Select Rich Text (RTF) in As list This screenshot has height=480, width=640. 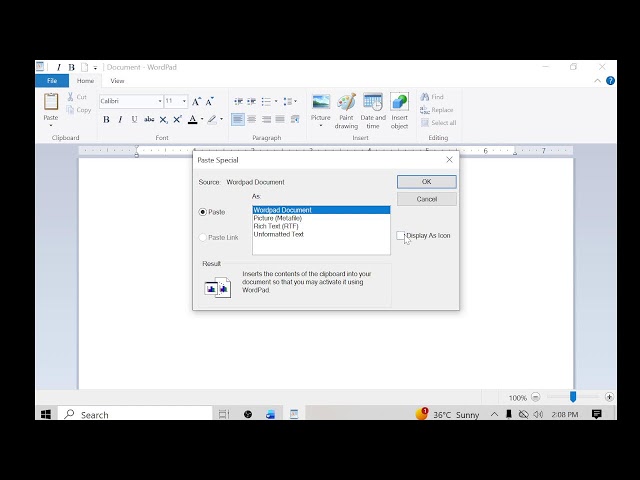pyautogui.click(x=321, y=226)
